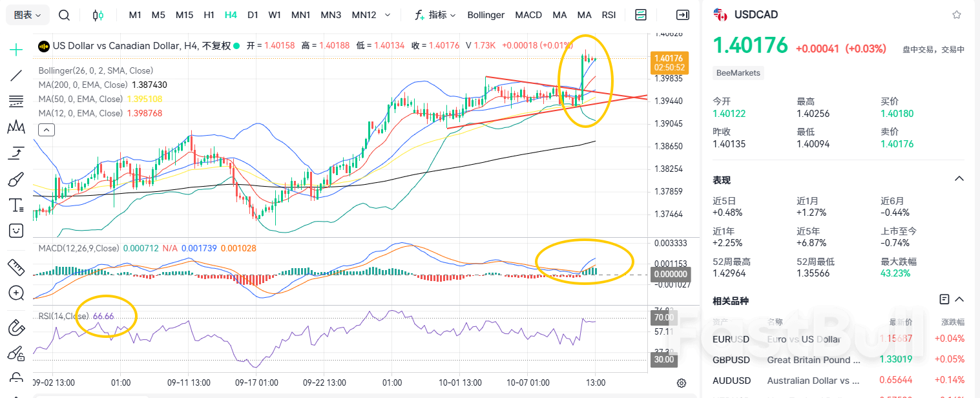Toggle the magnet snap mode
Image resolution: width=980 pixels, height=398 pixels.
tap(16, 328)
